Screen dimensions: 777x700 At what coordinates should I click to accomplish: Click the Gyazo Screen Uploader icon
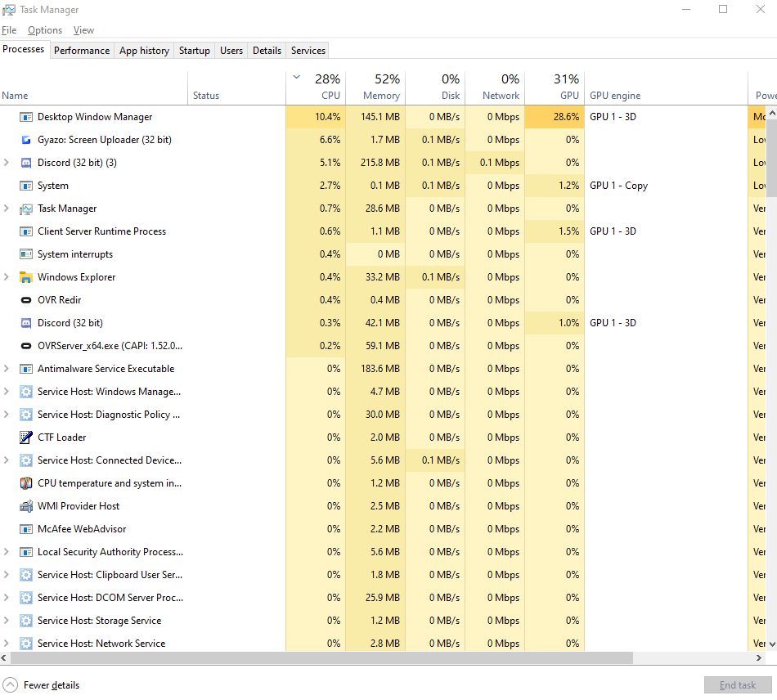pos(25,140)
